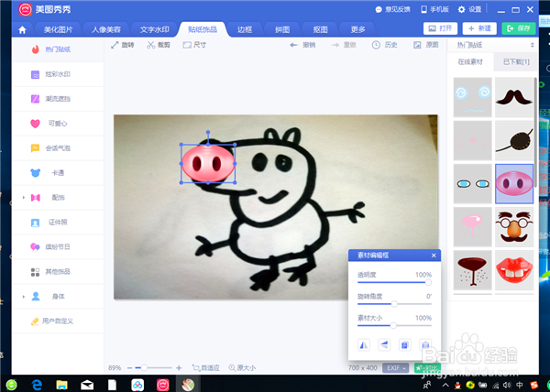Pick the pink pig nose sticker thumbnail

pos(514,183)
